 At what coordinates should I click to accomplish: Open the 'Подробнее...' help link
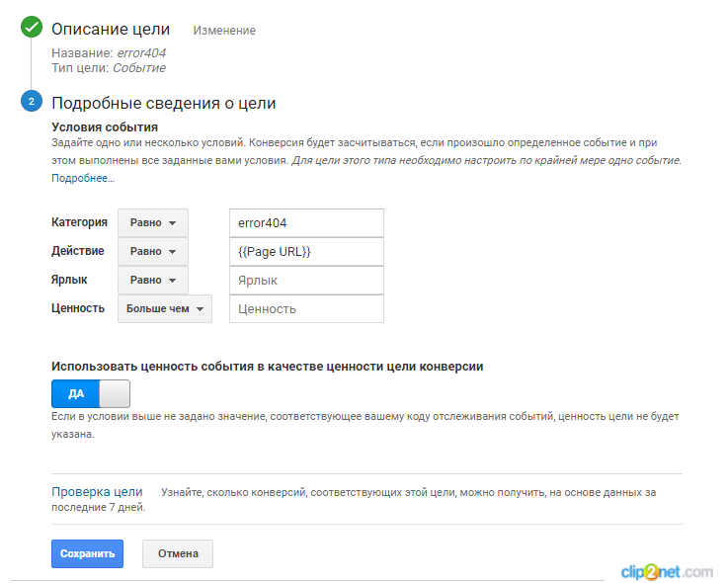point(83,178)
